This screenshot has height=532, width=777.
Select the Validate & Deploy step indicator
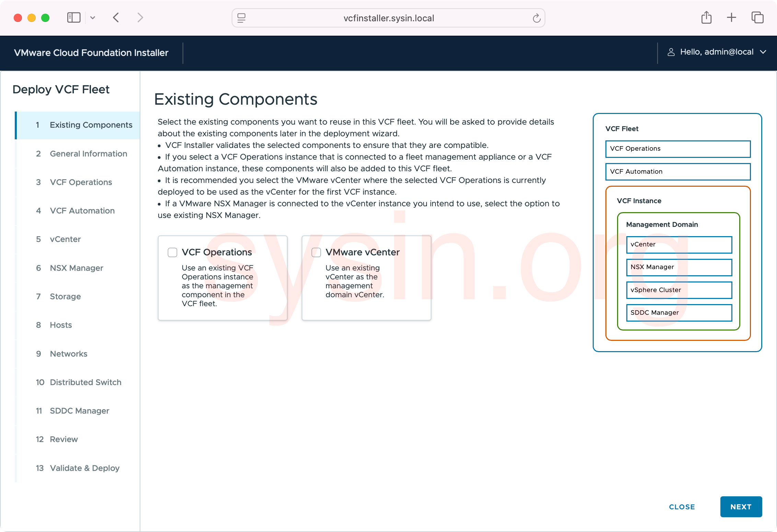(84, 468)
